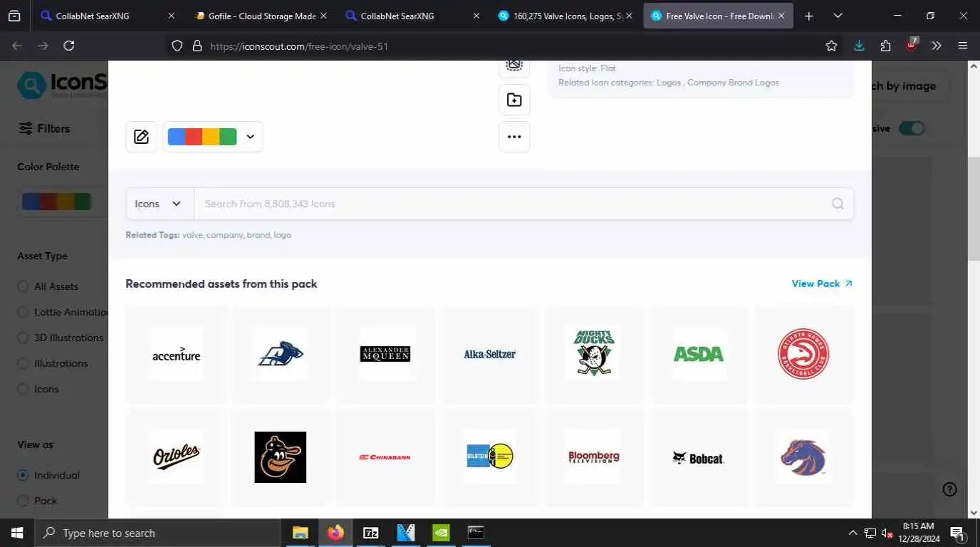Bookmark this page with the star icon
The height and width of the screenshot is (547, 980).
coord(831,46)
